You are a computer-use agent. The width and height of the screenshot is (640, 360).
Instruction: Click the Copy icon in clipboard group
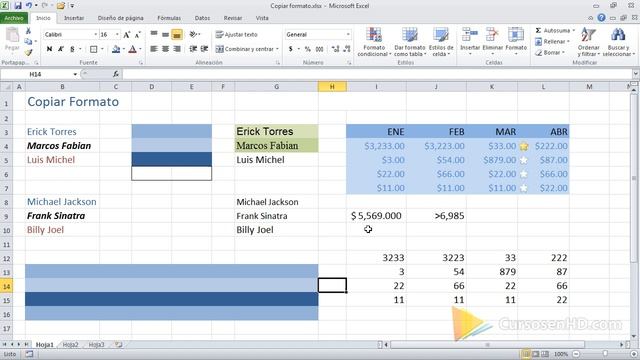28,42
